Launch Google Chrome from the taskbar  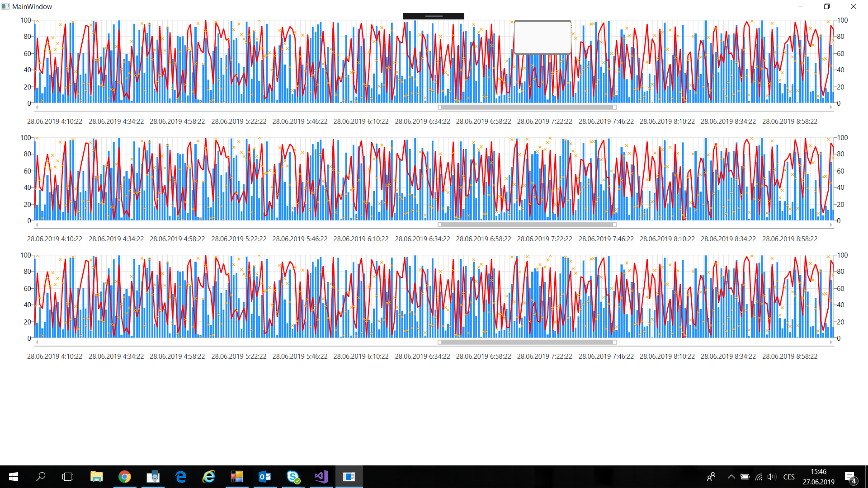125,476
